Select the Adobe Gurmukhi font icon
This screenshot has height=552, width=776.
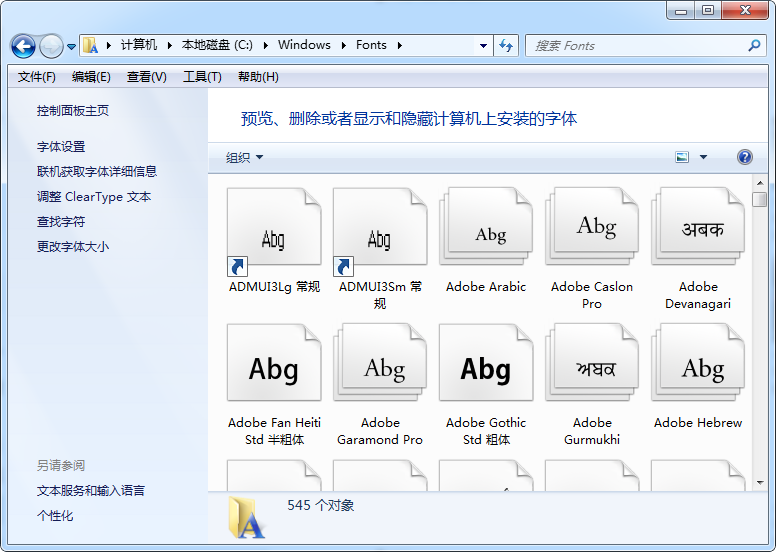coord(592,362)
